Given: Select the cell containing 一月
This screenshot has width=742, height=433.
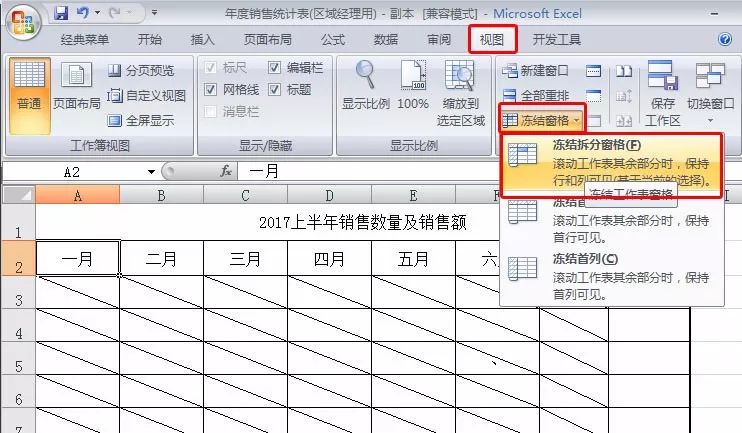Looking at the screenshot, I should tap(78, 258).
